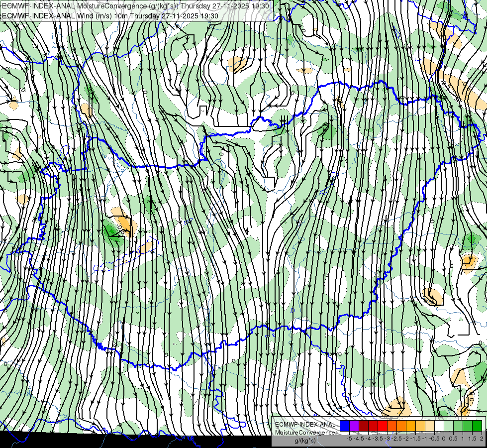Click the -4.5 tick label on the legend
The height and width of the screenshot is (448, 487).
point(359,439)
